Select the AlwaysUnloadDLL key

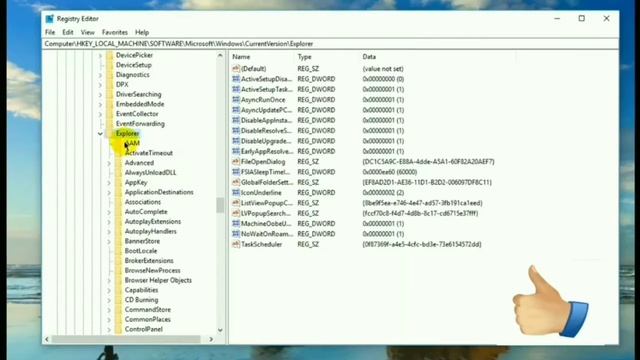(150, 173)
